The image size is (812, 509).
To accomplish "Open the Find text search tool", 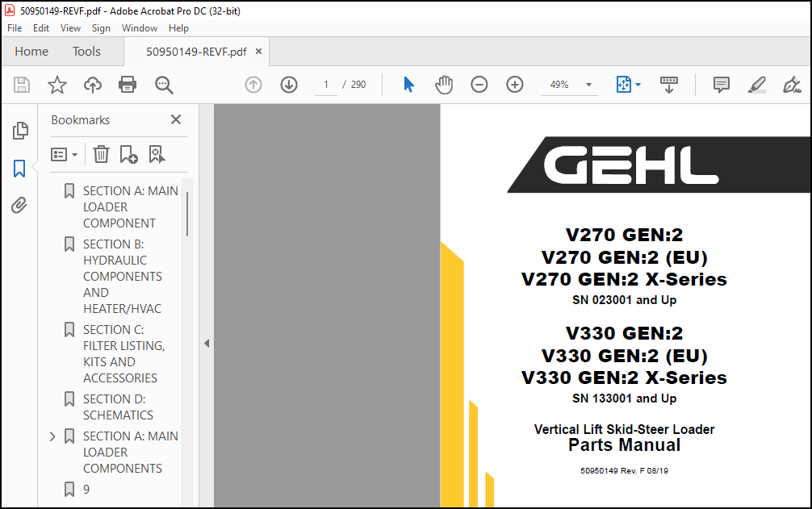I will click(x=164, y=85).
